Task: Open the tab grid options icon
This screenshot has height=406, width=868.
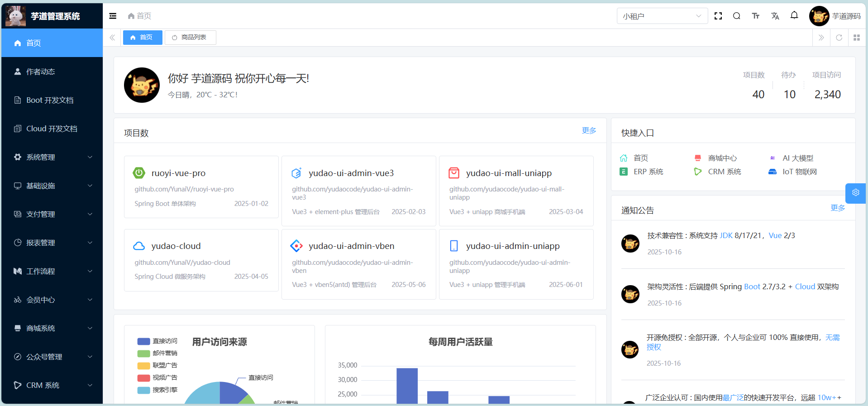Action: (857, 38)
